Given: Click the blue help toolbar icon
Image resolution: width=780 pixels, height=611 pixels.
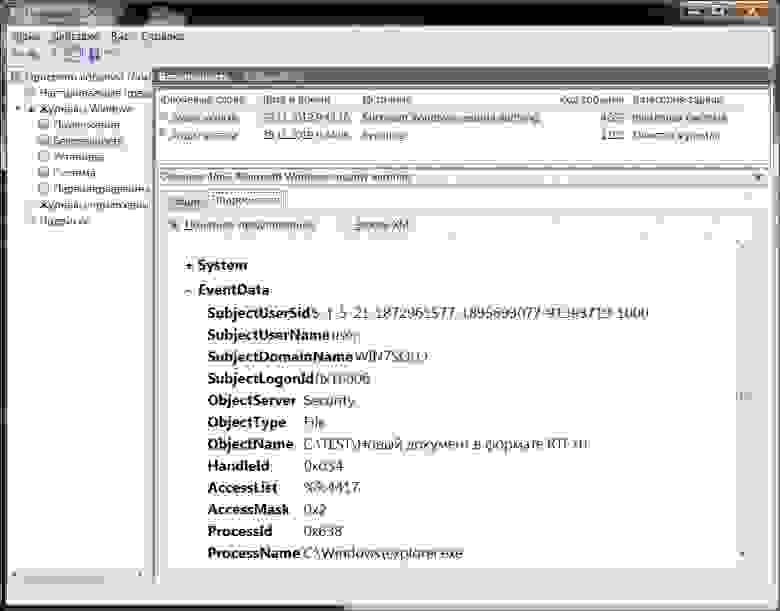Looking at the screenshot, I should click(93, 53).
